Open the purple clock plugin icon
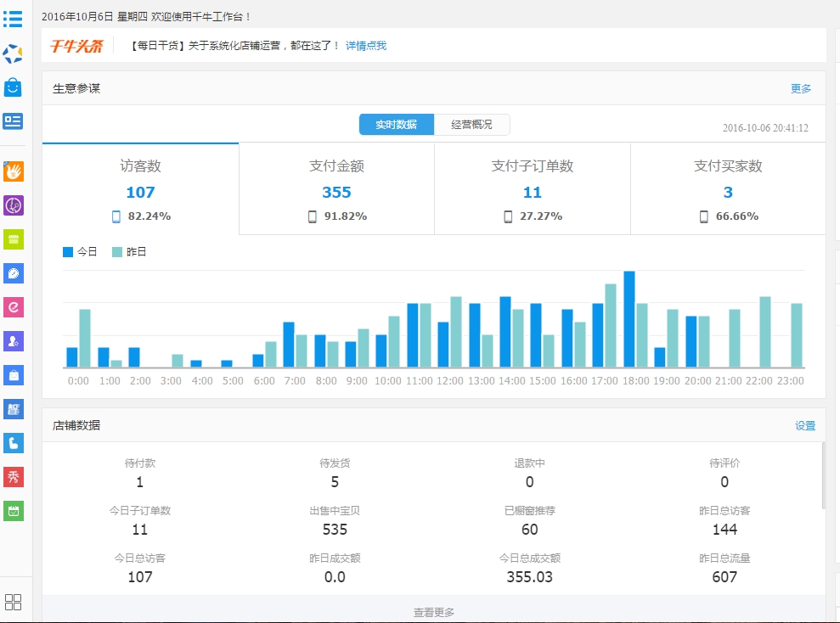Image resolution: width=840 pixels, height=623 pixels. click(x=14, y=205)
